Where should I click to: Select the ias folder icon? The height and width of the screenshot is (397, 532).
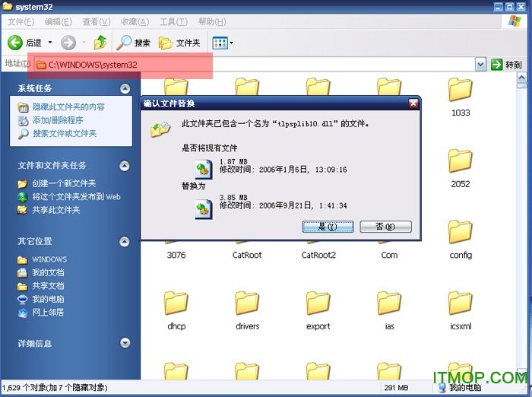click(389, 303)
